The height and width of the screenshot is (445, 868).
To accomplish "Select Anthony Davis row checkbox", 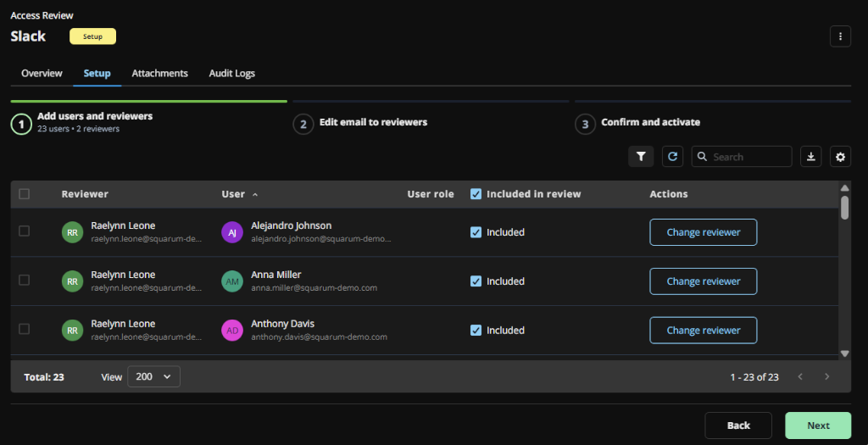I will point(24,329).
